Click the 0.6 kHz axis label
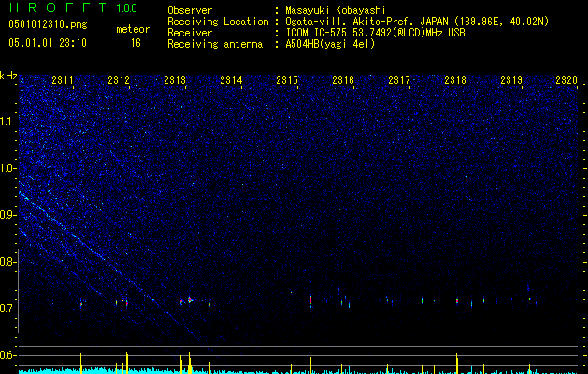 coord(7,355)
